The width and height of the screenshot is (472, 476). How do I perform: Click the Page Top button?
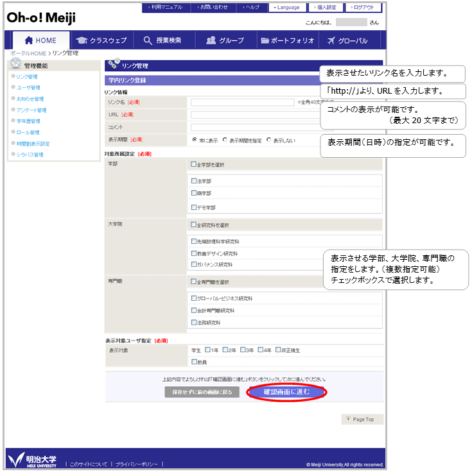(x=362, y=420)
